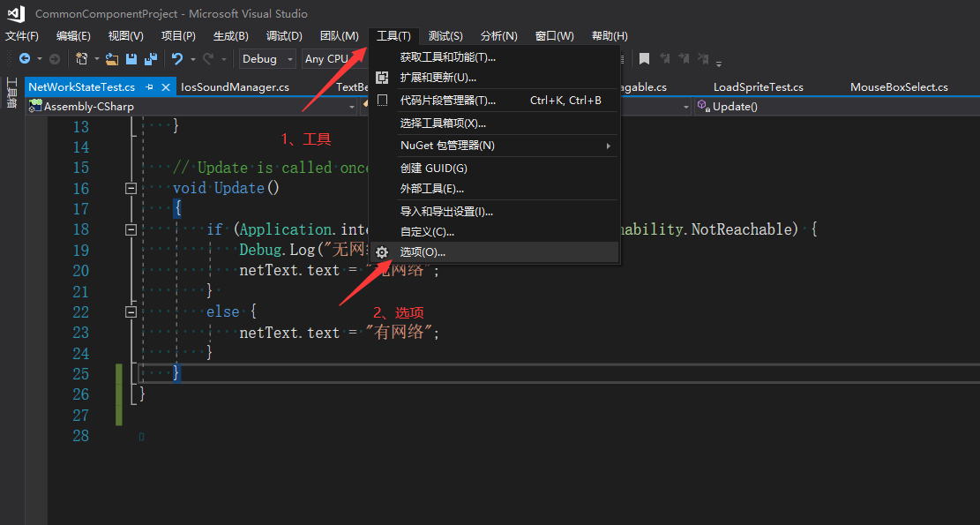
Task: Select 选择工具箱项(X)... menu entry
Action: [x=494, y=124]
